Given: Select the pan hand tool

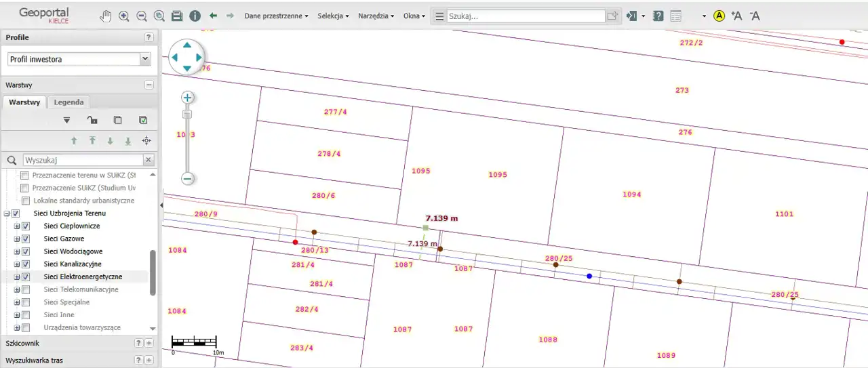Looking at the screenshot, I should 106,16.
